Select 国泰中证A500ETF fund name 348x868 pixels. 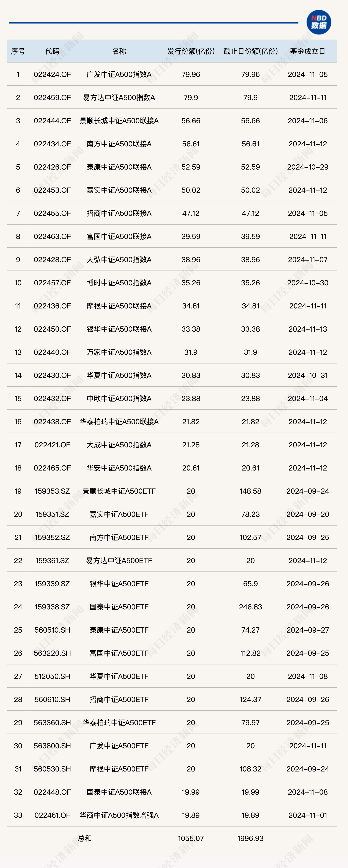coord(119,607)
